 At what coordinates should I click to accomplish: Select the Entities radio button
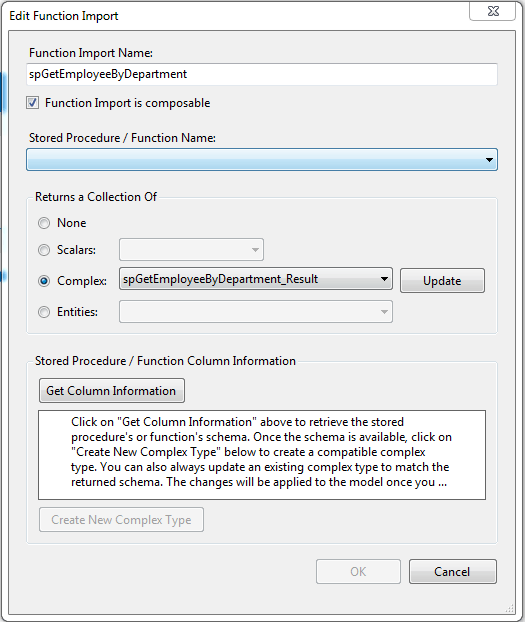point(44,312)
